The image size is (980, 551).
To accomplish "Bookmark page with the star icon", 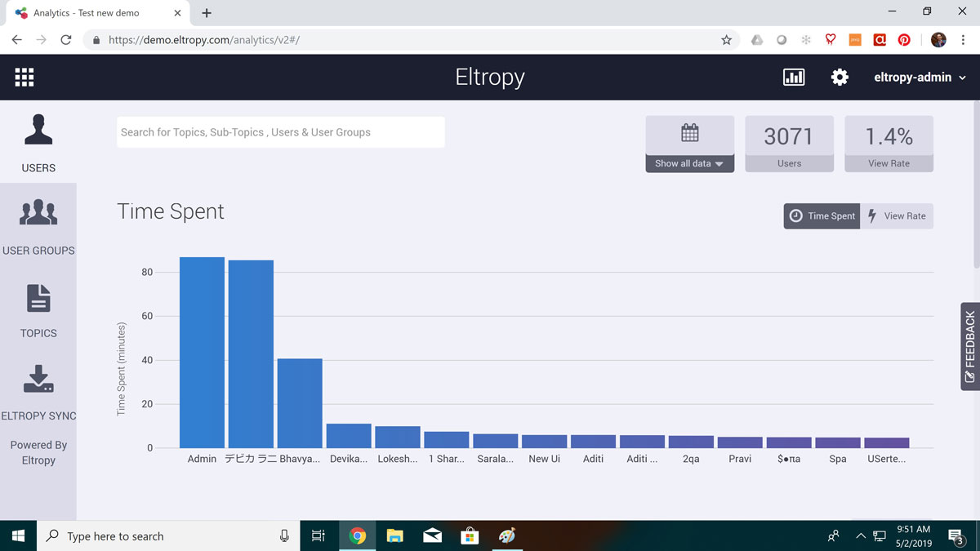I will pyautogui.click(x=726, y=40).
